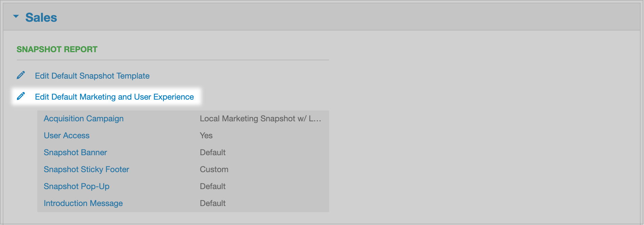Open Edit Default Snapshot Template link
The image size is (644, 225).
click(x=92, y=76)
